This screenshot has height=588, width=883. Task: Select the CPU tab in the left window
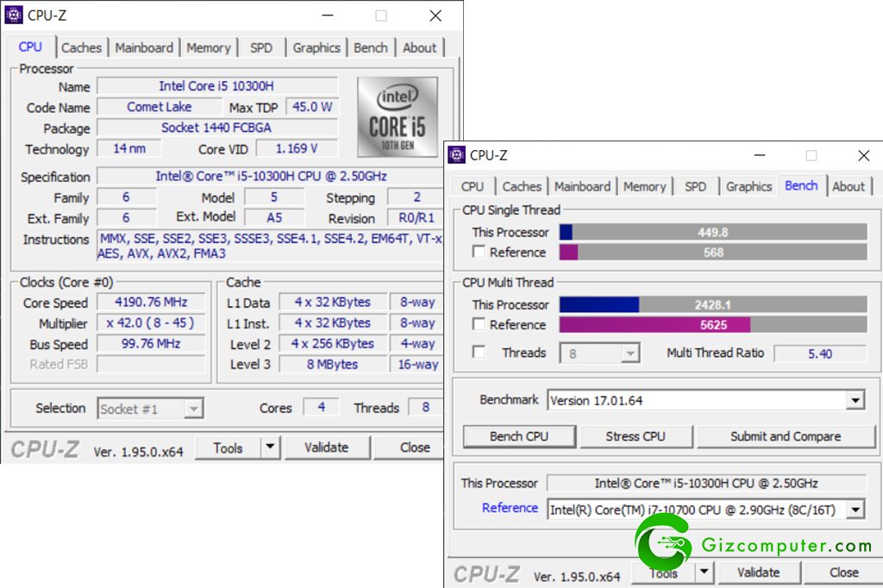(x=30, y=47)
